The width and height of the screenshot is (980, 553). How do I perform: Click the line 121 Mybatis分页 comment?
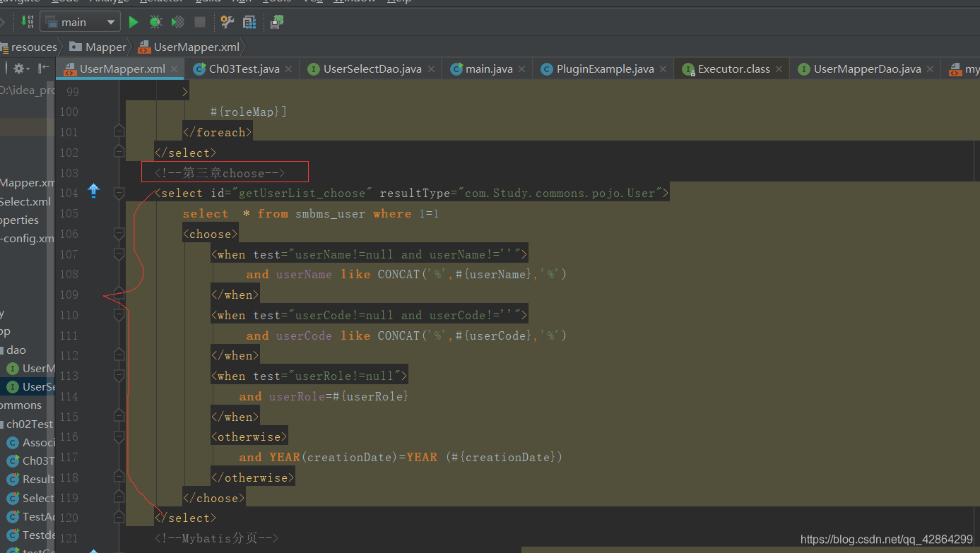tap(216, 538)
